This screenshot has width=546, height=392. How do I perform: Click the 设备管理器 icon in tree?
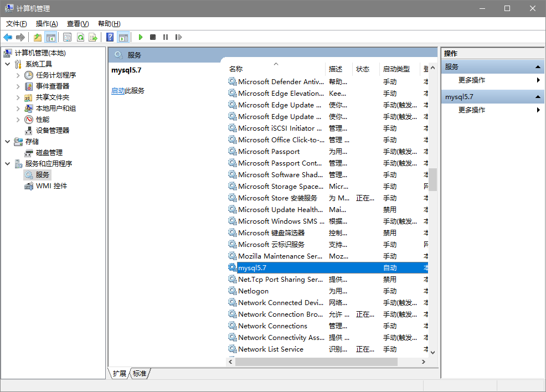coord(29,131)
